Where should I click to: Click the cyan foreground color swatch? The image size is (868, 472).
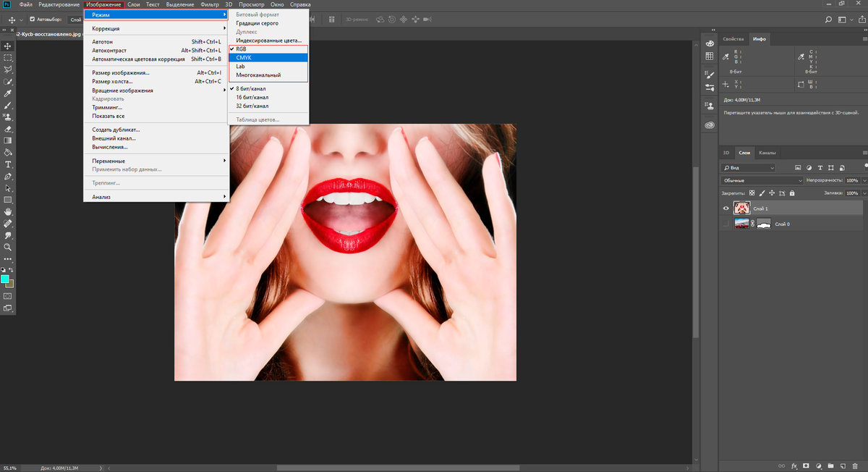(x=5, y=279)
